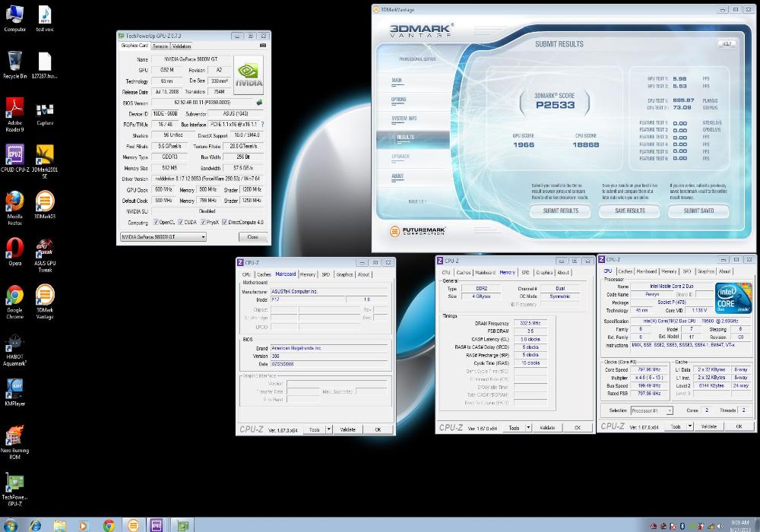Launch HWBOT Aquamark desktop shortcut
Screen dimensions: 760x532
(14, 350)
